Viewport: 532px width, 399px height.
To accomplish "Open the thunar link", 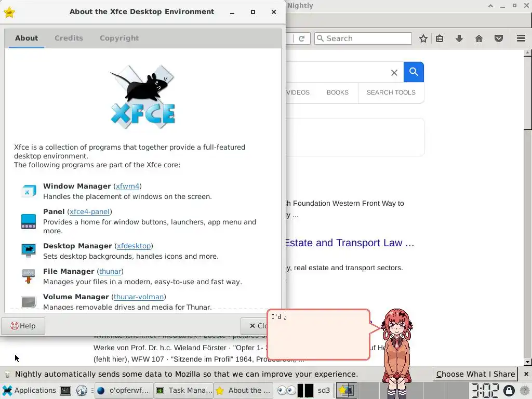I will tap(110, 271).
